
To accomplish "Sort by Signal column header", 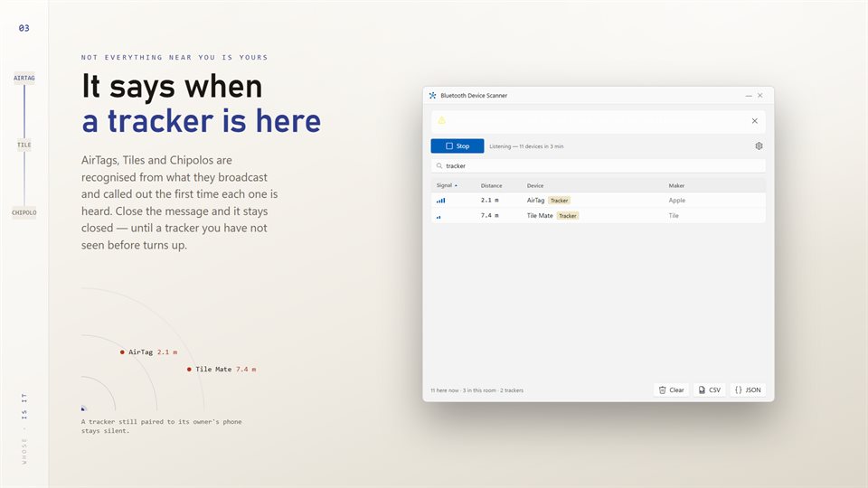I will point(447,185).
